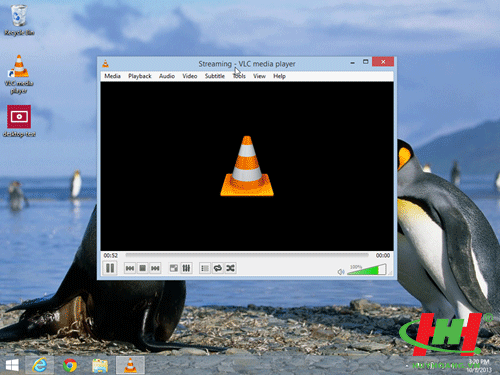Skip to next media track
Screen dimensions: 500x375
[155, 268]
